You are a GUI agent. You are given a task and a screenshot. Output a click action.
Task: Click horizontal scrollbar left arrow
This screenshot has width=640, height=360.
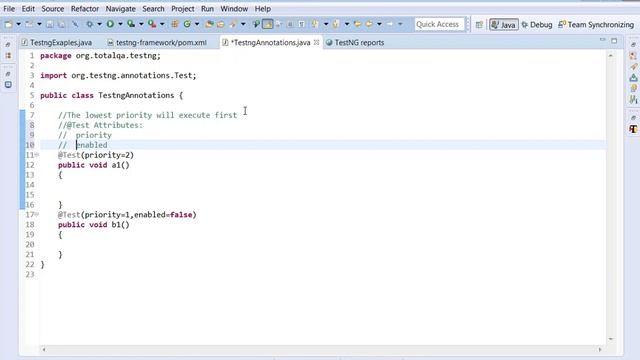pos(44,349)
